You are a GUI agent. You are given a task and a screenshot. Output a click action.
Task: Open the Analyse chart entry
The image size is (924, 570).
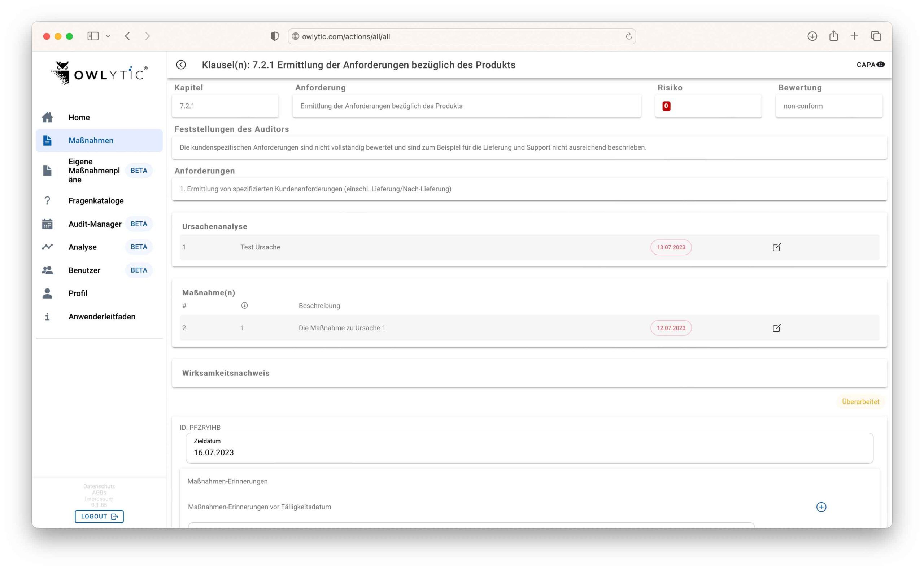82,247
